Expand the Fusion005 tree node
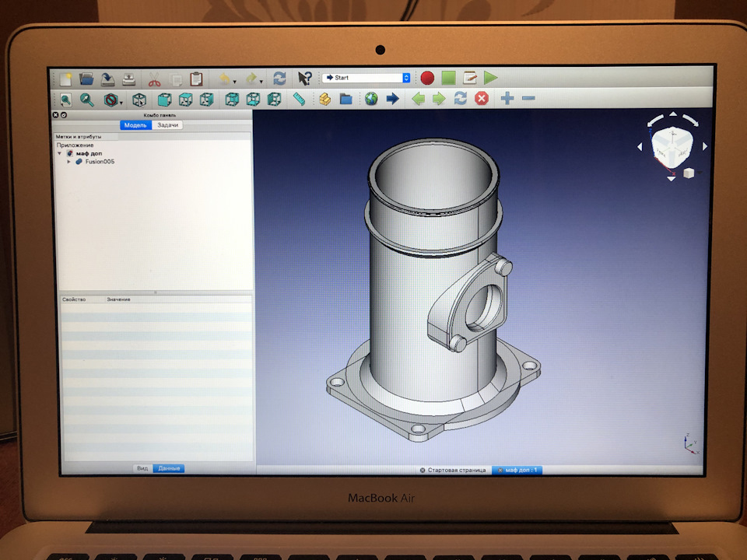The width and height of the screenshot is (747, 560). pos(68,162)
